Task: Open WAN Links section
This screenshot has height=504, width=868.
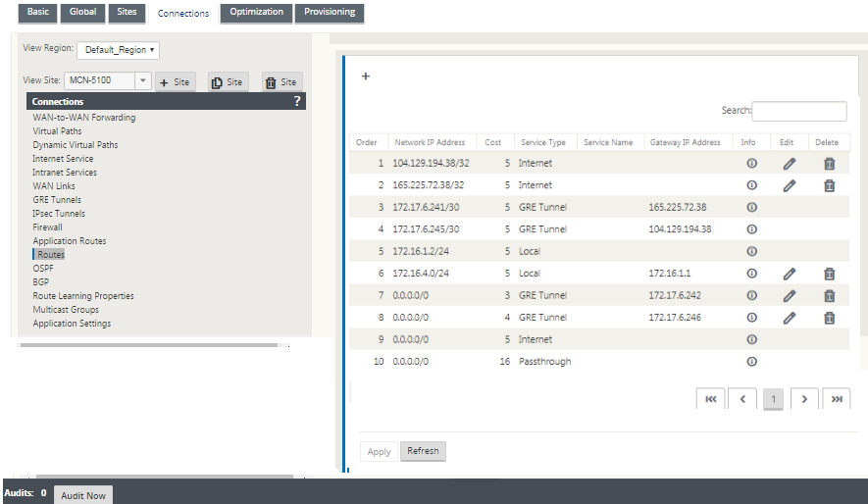Action: tap(54, 186)
